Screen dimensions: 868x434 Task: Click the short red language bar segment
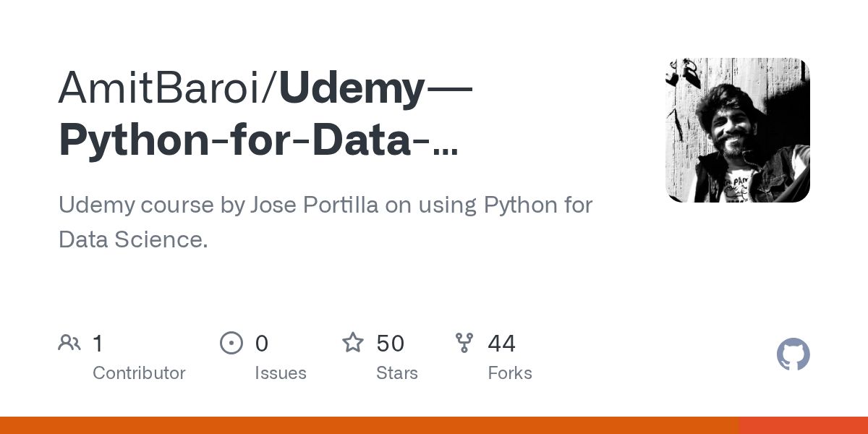(x=803, y=425)
